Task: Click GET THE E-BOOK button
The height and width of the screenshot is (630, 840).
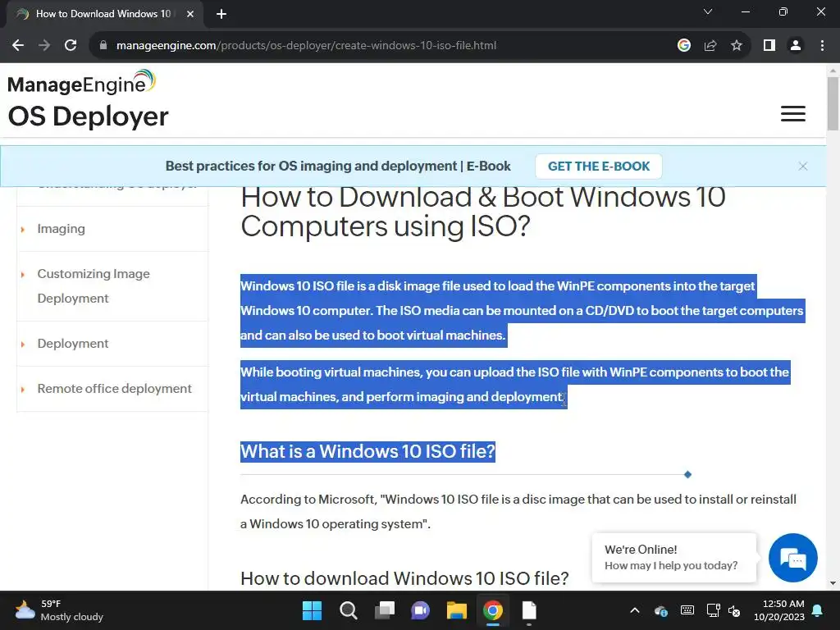Action: coord(598,167)
